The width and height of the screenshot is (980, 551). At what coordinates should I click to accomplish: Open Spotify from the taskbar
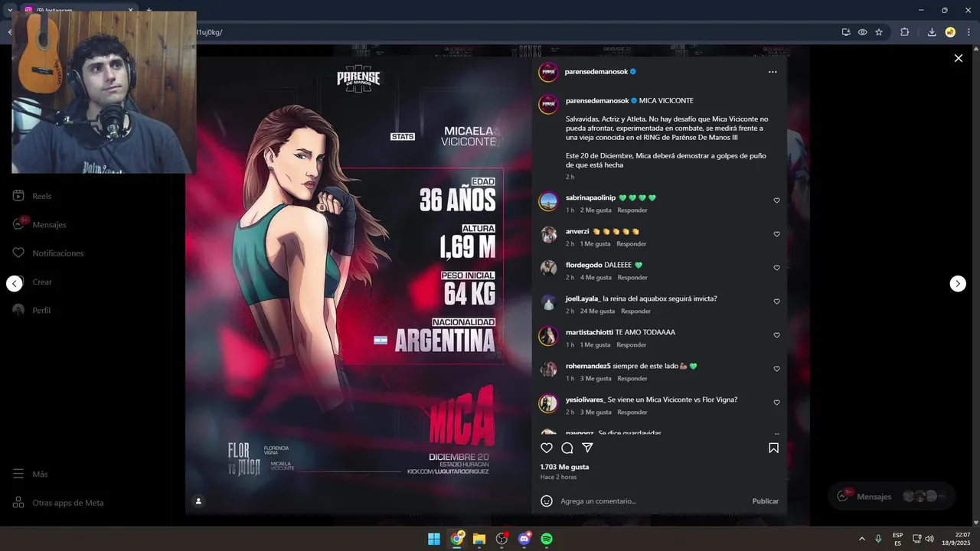click(547, 539)
